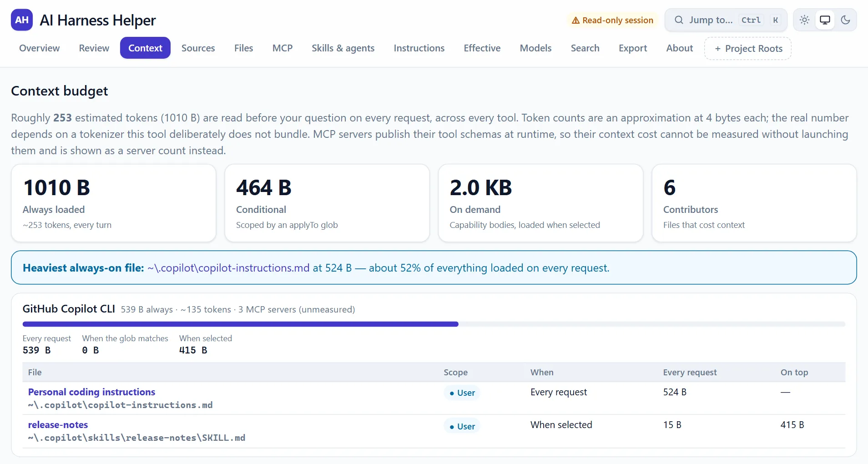Click the 1010 B Always loaded card
Viewport: 868px width, 464px height.
(113, 203)
